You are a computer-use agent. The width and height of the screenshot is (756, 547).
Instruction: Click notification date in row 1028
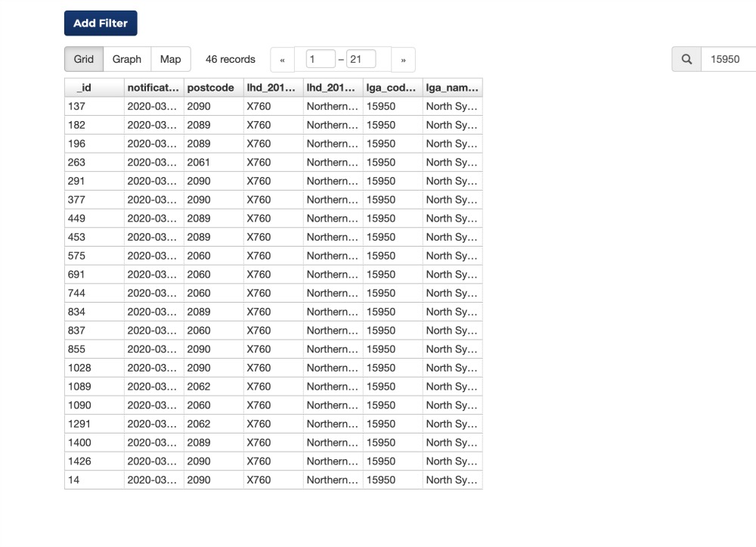[x=153, y=368]
